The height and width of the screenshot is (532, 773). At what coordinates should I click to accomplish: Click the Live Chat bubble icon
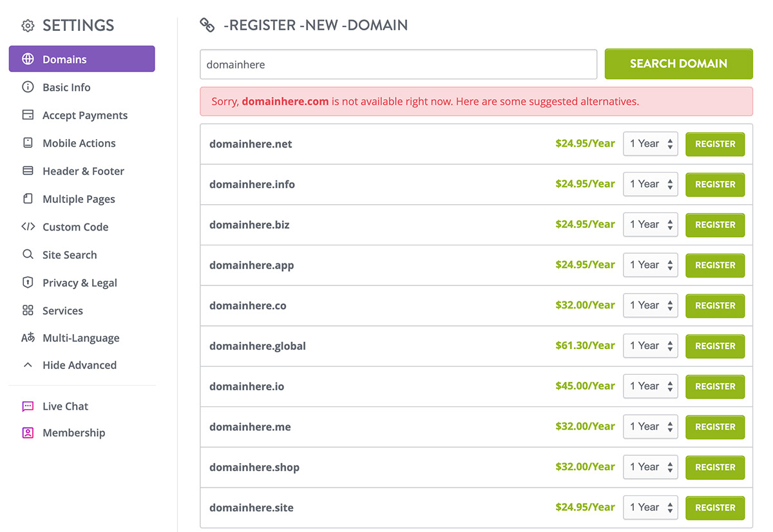28,406
